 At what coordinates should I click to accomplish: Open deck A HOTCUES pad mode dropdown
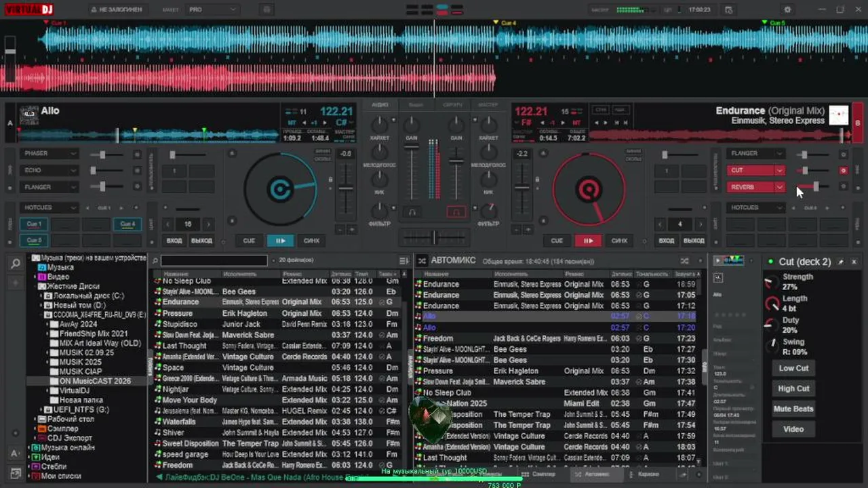pyautogui.click(x=50, y=207)
